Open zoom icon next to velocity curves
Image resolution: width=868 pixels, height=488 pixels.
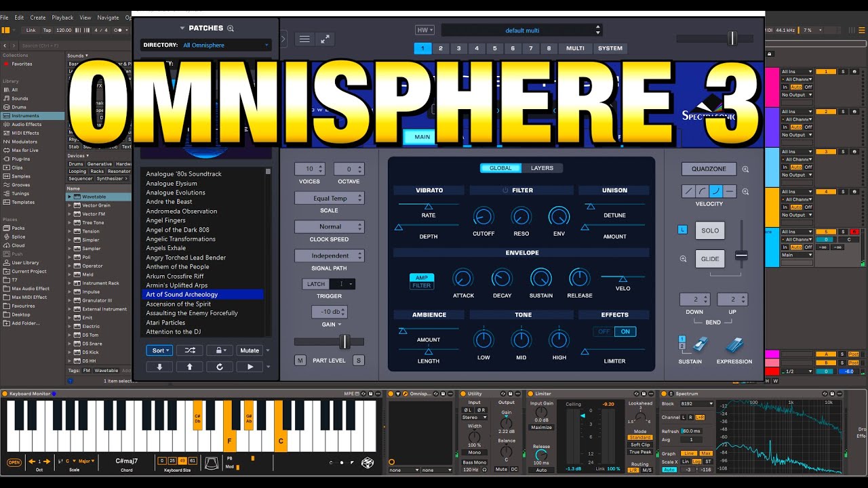(x=745, y=192)
